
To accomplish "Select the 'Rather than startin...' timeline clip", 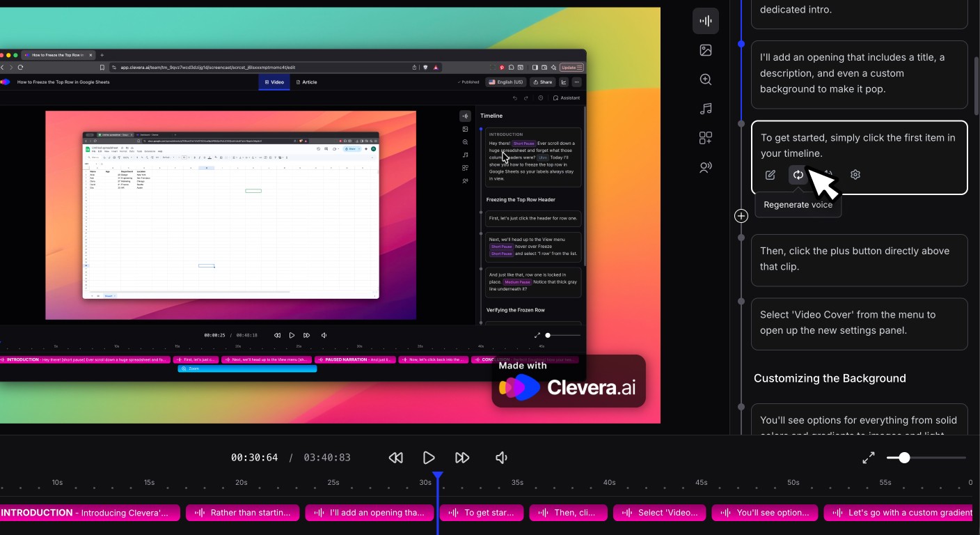I will pyautogui.click(x=242, y=513).
